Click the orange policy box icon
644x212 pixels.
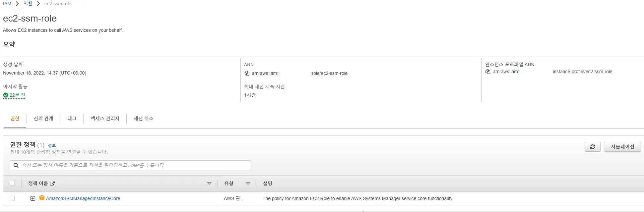42,198
